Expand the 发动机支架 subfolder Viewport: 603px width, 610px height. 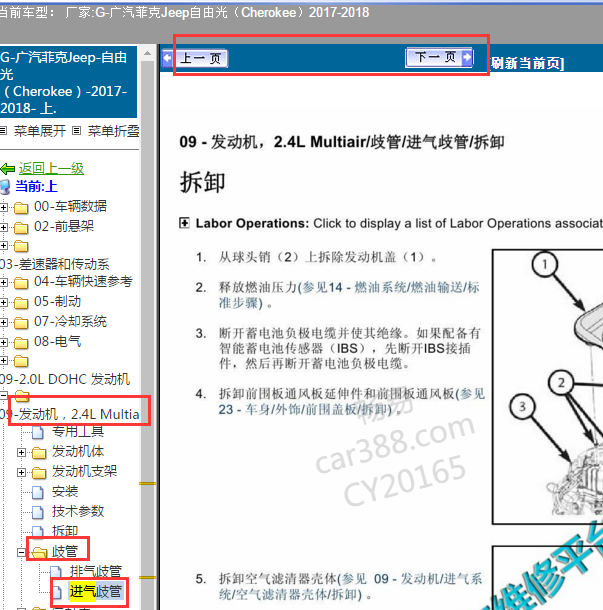[21, 473]
